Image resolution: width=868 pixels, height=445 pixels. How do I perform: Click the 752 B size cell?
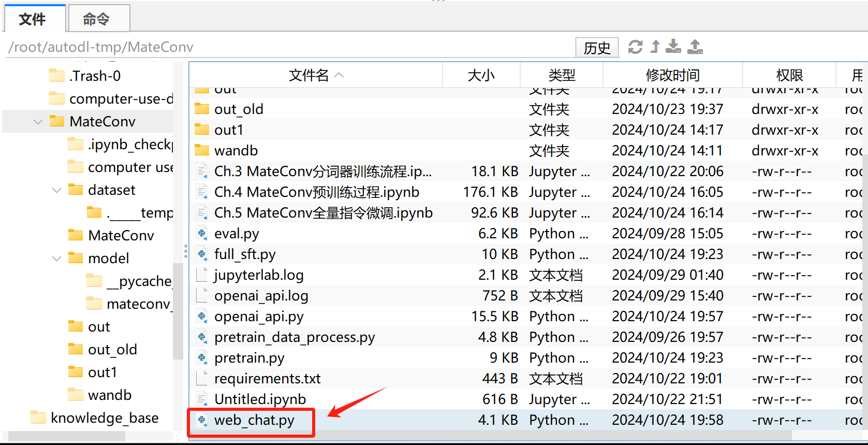click(x=500, y=295)
